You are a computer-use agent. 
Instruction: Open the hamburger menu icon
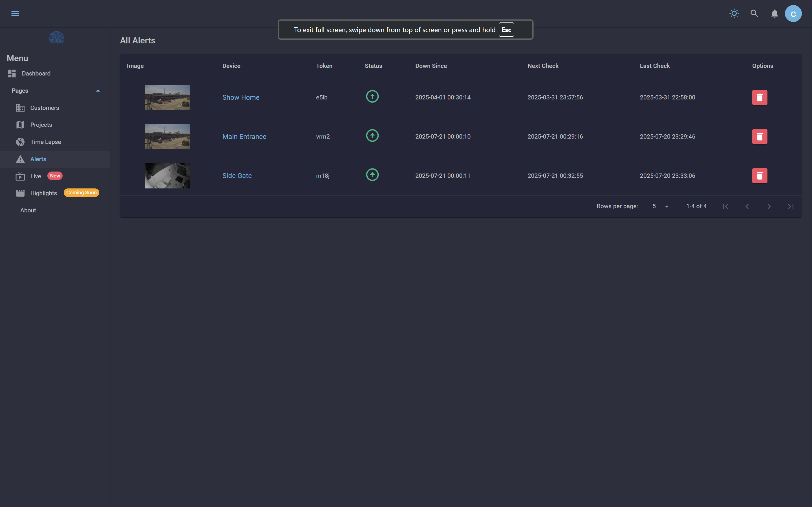pyautogui.click(x=15, y=14)
